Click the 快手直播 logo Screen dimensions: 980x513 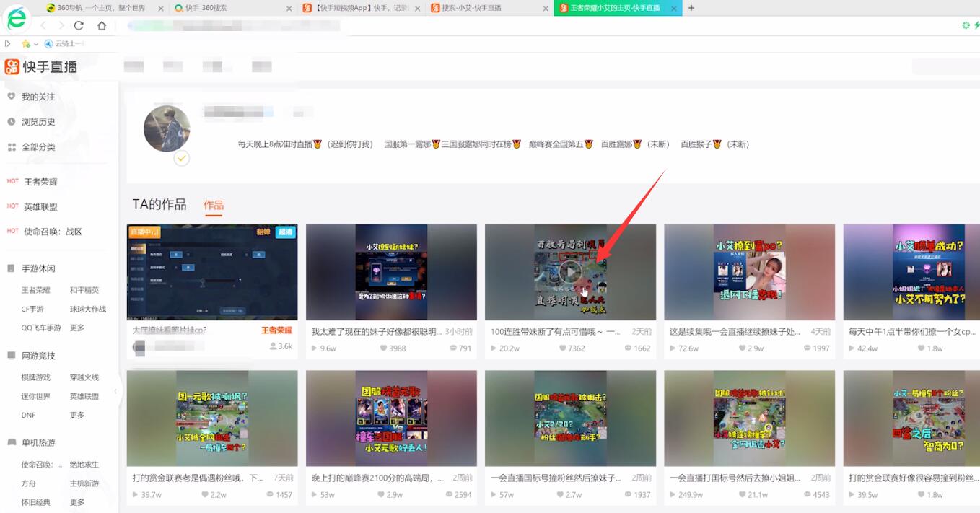click(x=41, y=67)
